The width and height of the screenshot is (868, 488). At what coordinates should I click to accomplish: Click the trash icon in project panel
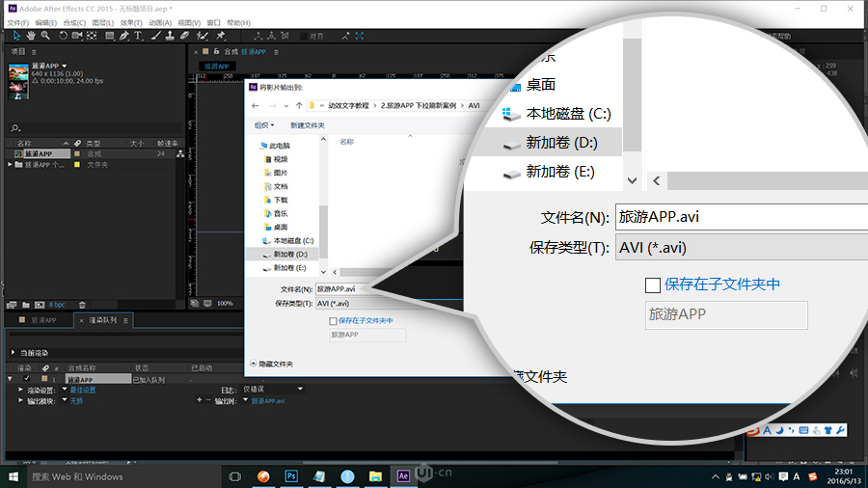[82, 304]
